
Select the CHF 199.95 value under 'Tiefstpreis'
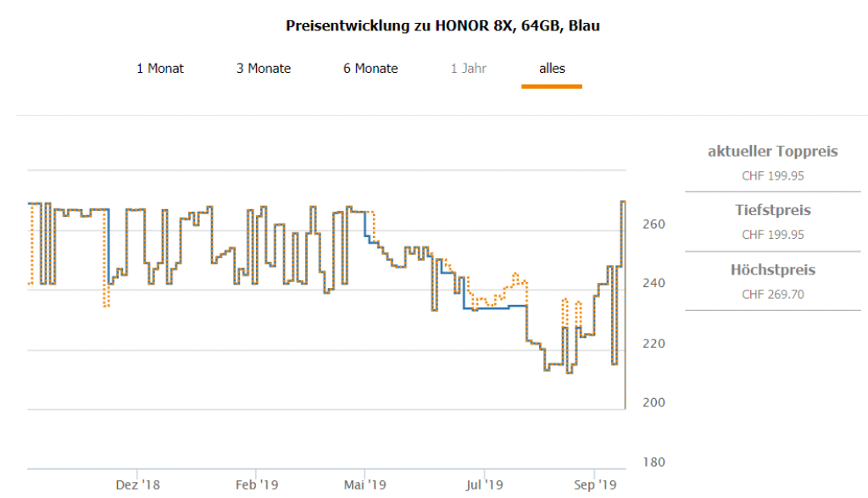[x=772, y=235]
